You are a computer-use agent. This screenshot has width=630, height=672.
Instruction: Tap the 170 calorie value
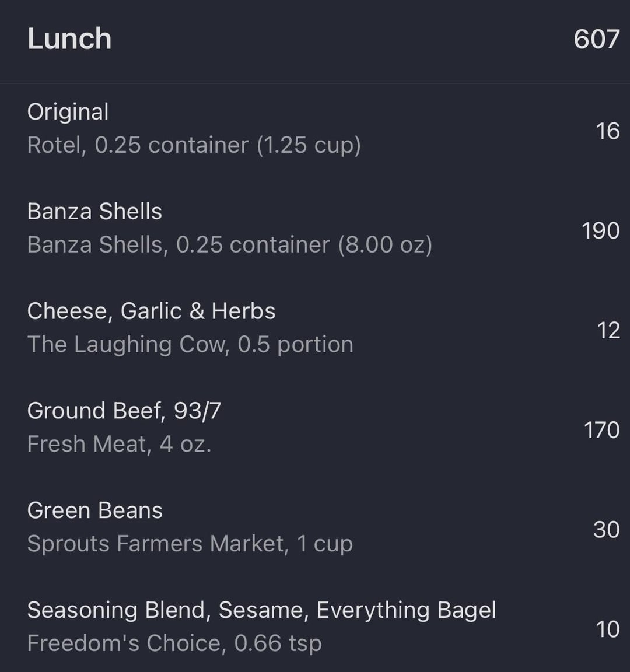[x=602, y=430]
